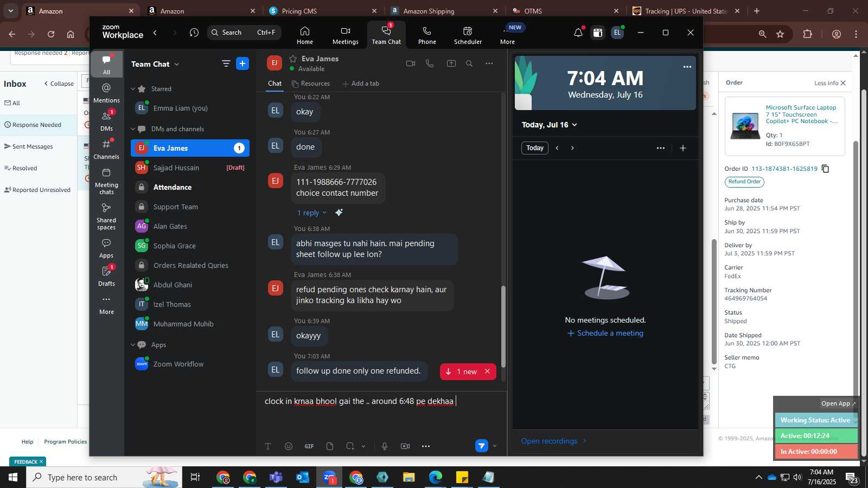Expand the 1 reply thread
The height and width of the screenshot is (488, 868).
311,213
